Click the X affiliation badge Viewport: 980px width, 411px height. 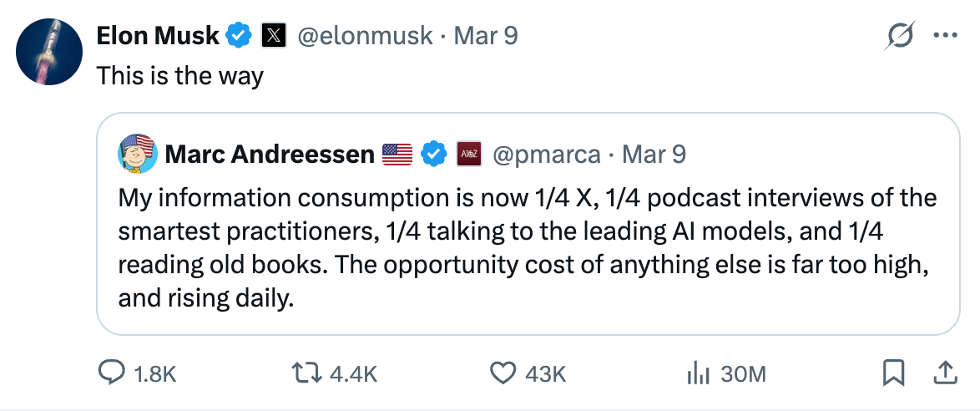coord(275,36)
